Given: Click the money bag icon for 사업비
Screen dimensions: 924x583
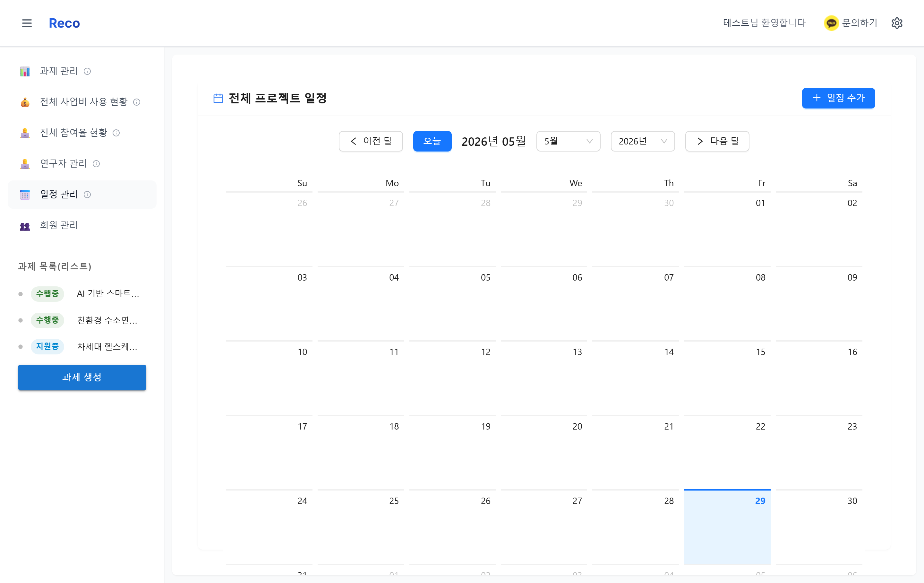Looking at the screenshot, I should point(25,102).
